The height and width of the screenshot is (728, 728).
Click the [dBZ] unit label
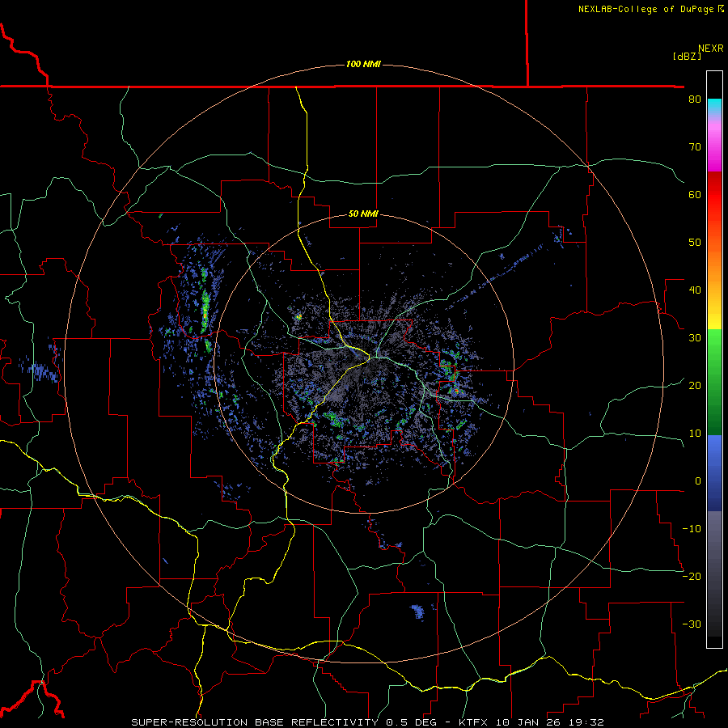(687, 56)
